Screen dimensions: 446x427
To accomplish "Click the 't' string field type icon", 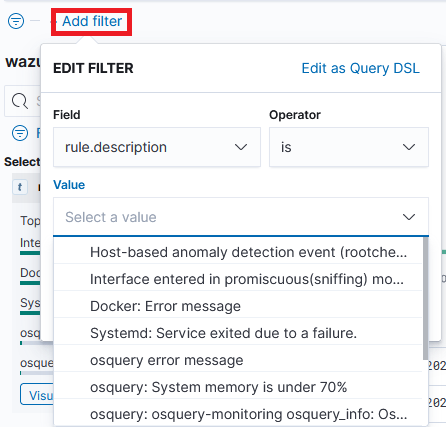I will [x=20, y=187].
